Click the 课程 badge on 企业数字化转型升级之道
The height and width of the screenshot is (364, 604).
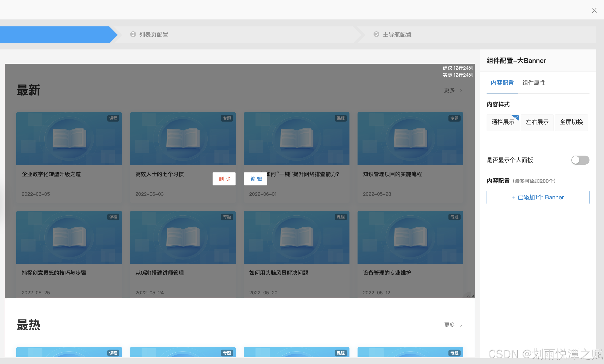point(113,118)
